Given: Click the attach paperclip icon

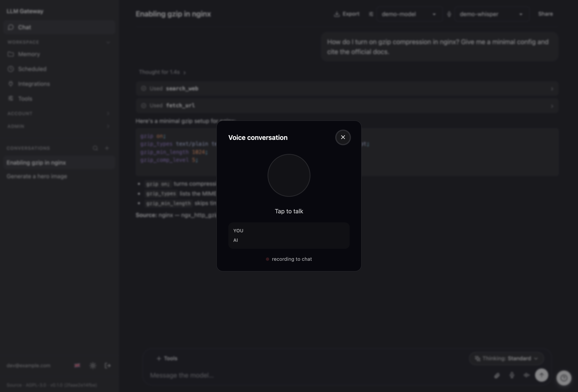Looking at the screenshot, I should click(497, 375).
